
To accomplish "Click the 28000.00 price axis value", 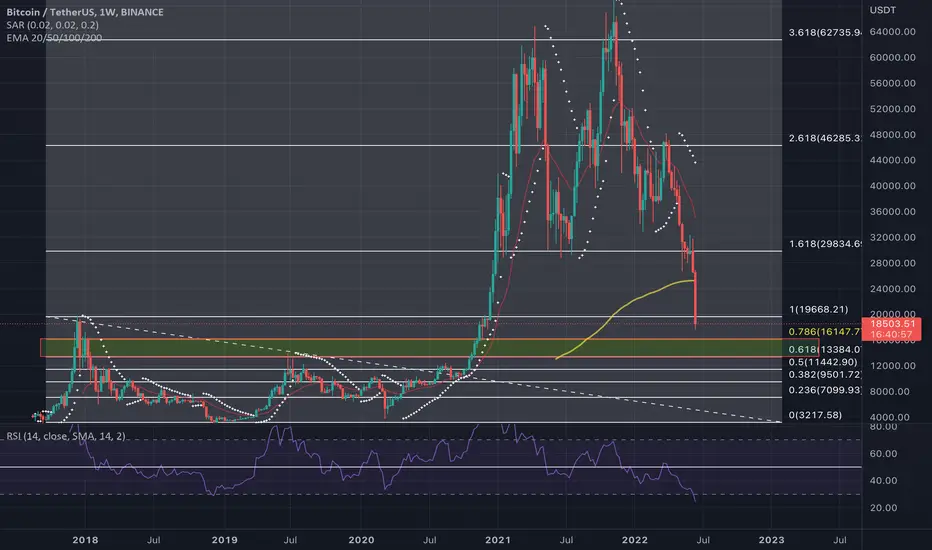I will click(892, 263).
